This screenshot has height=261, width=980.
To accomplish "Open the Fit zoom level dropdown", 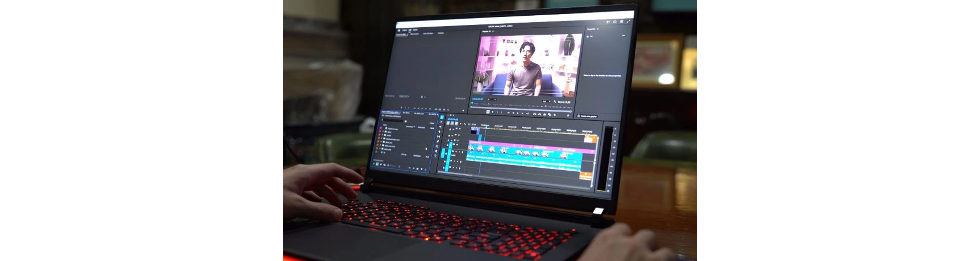I will coord(492,100).
